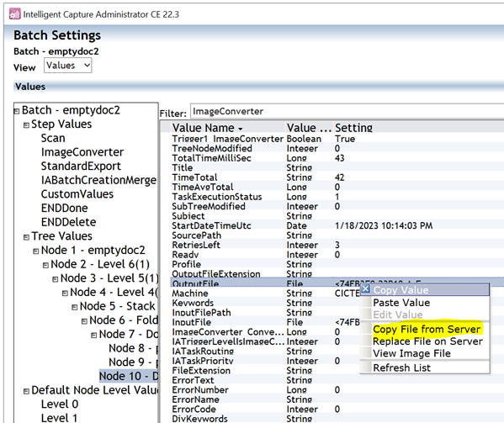Select ImageConverter step in the tree
This screenshot has width=504, height=423.
pyautogui.click(x=82, y=152)
